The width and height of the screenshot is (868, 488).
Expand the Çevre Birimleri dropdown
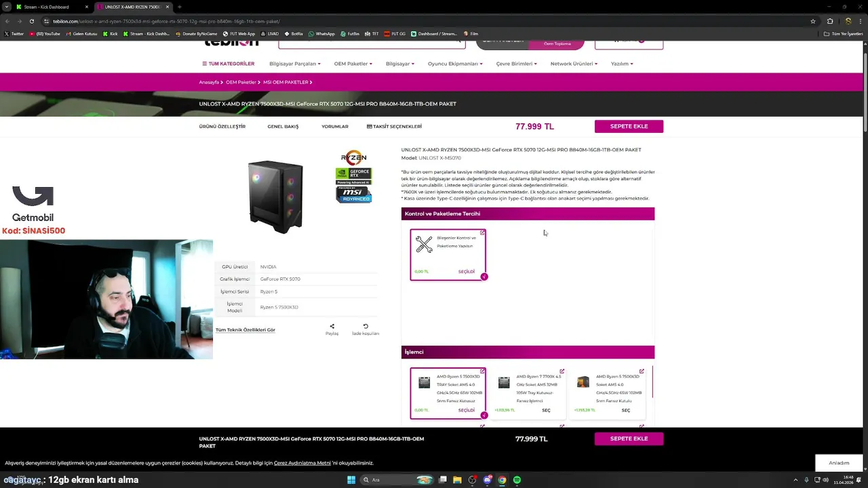point(516,64)
